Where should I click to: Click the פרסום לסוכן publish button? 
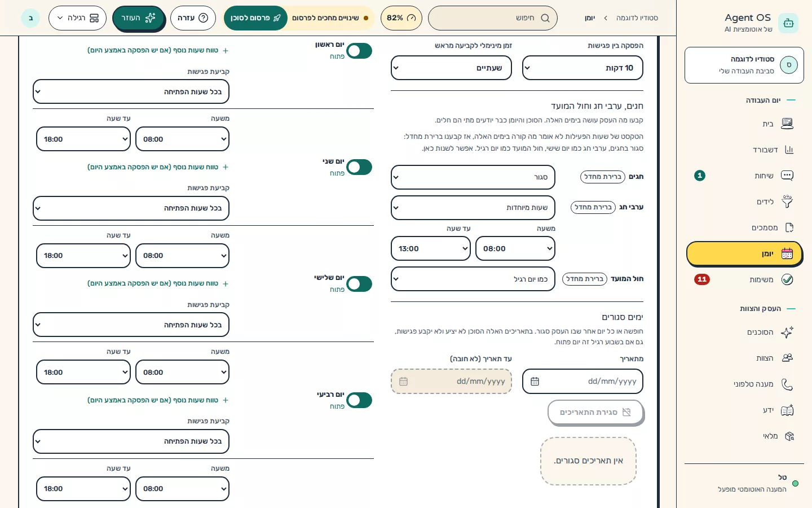click(x=255, y=18)
